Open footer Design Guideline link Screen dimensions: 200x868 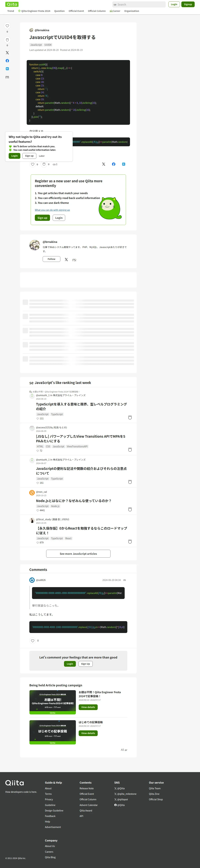point(54,810)
